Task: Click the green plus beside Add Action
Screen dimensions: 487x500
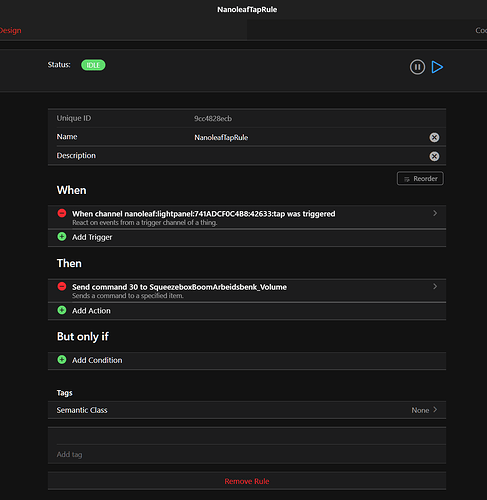Action: pos(62,310)
